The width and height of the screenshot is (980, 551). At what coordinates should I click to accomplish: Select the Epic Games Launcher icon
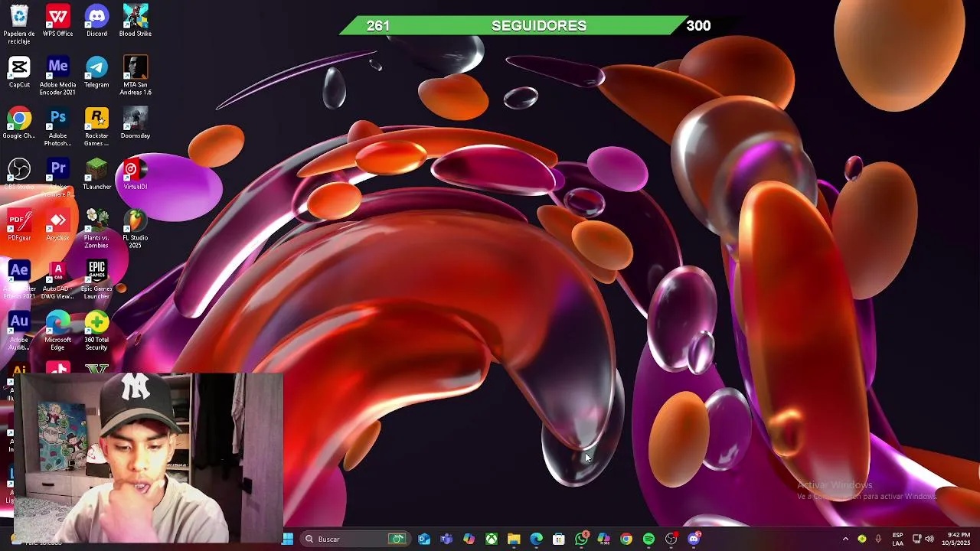pyautogui.click(x=96, y=279)
